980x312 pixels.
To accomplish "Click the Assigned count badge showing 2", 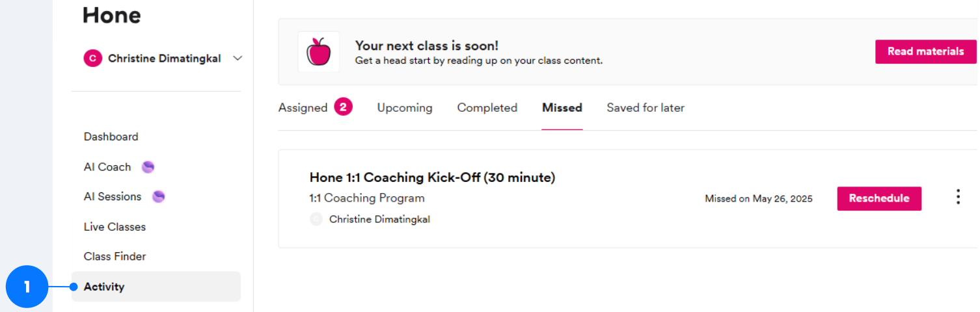I will (343, 107).
